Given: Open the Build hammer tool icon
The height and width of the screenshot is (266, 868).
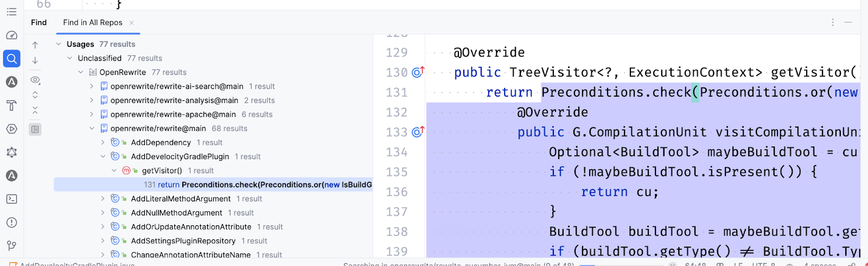Looking at the screenshot, I should click(x=11, y=105).
